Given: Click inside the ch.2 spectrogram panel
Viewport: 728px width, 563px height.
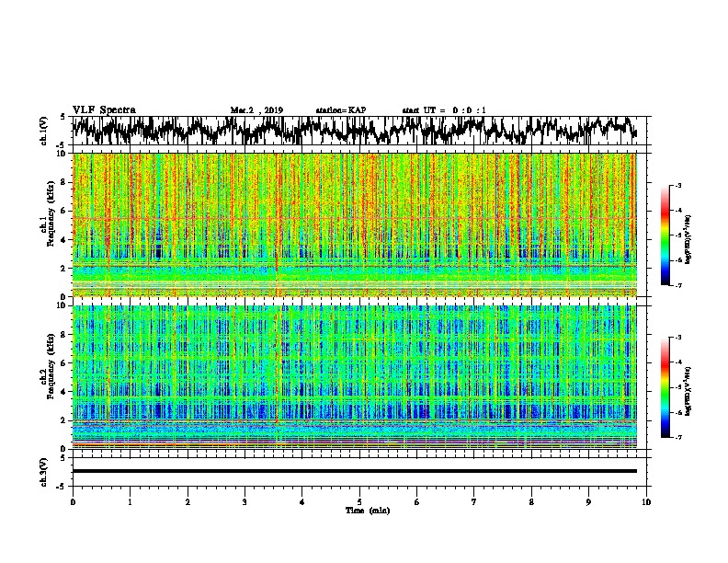Looking at the screenshot, I should 354,377.
